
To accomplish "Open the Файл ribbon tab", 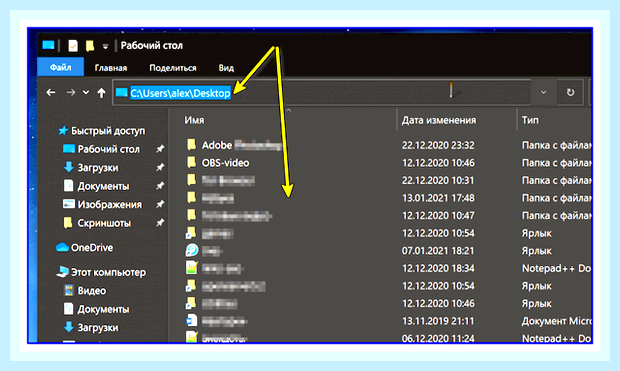I will (x=60, y=67).
